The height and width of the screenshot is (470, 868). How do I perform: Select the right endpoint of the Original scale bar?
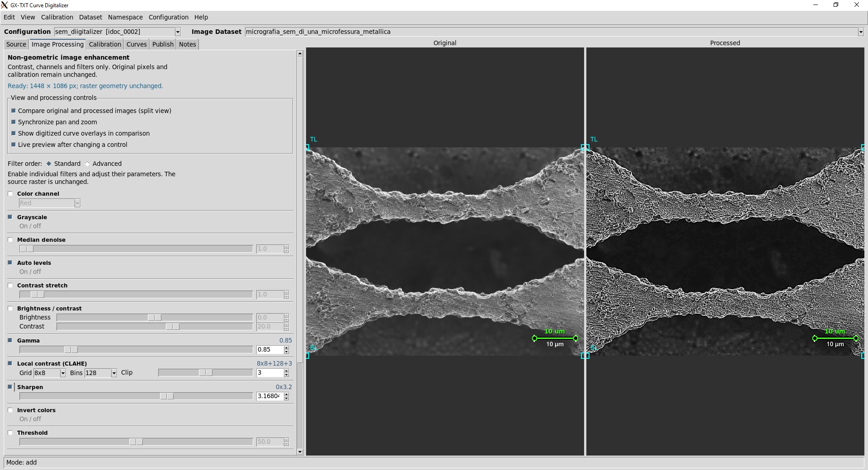(576, 338)
